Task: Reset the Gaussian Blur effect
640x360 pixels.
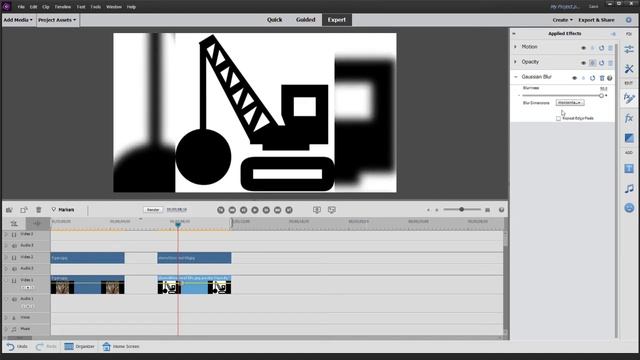Action: coord(592,78)
